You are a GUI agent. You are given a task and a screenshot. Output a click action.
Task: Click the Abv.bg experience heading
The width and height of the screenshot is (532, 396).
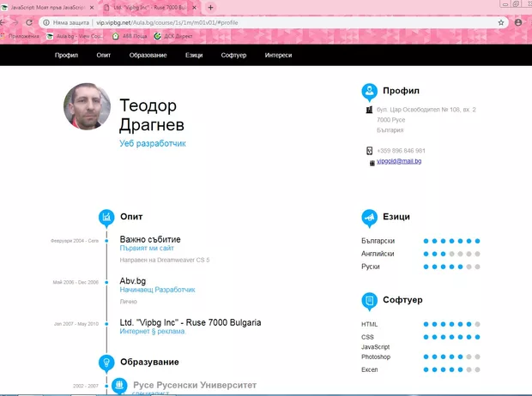pos(133,281)
